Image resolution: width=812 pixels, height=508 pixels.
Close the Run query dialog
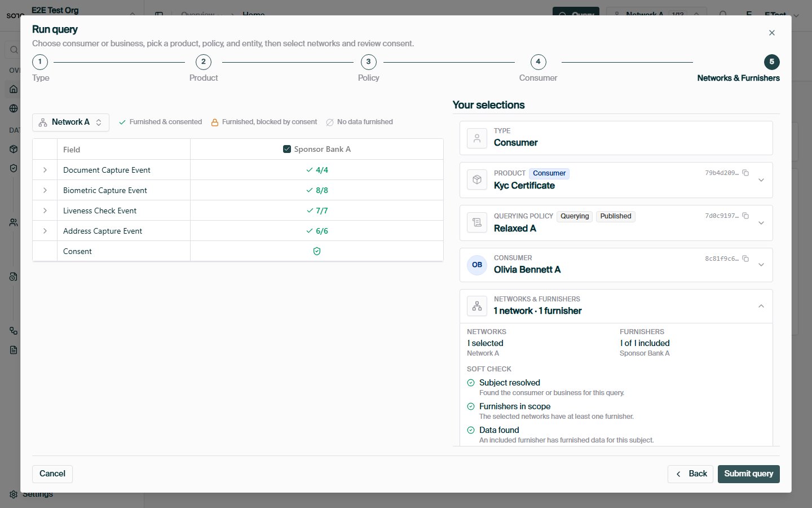[x=772, y=33]
